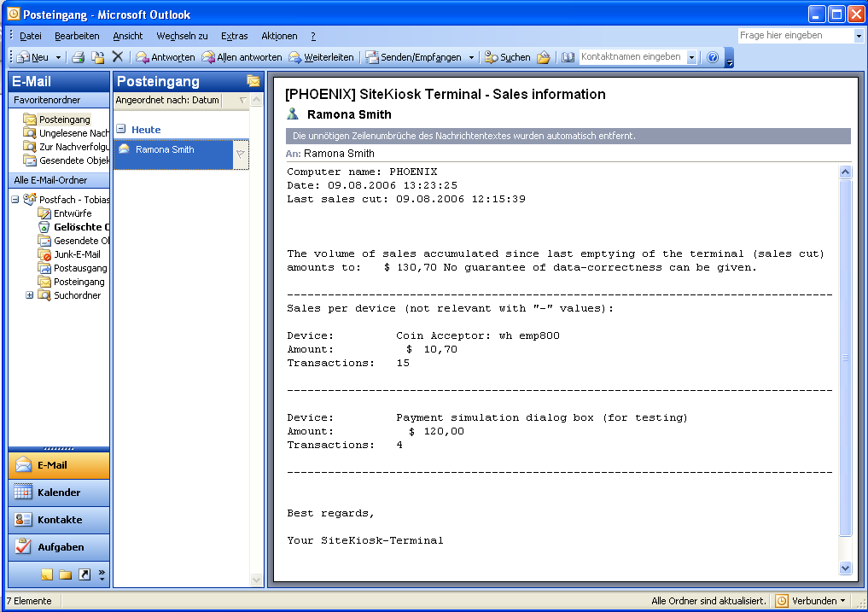Click the Shortcuts arrow icon at bottom
Screen dimensions: 868x612
point(84,574)
